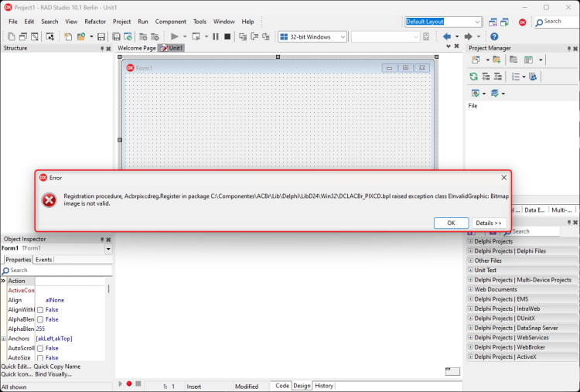580x392 pixels.
Task: Open the 32-bit Windows platform dropdown
Action: [x=312, y=36]
